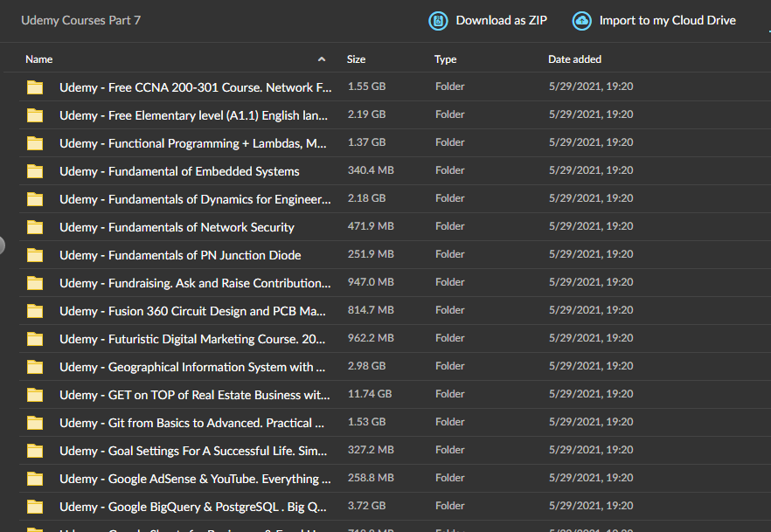Open Udemy - Futuristic Digital Marketing Course folder
Screen dimensions: 771x532
click(192, 340)
